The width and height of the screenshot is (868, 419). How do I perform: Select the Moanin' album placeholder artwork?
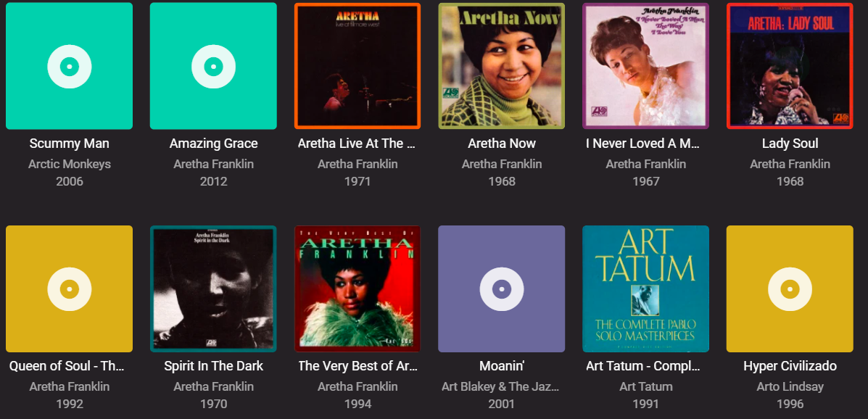[x=501, y=288]
